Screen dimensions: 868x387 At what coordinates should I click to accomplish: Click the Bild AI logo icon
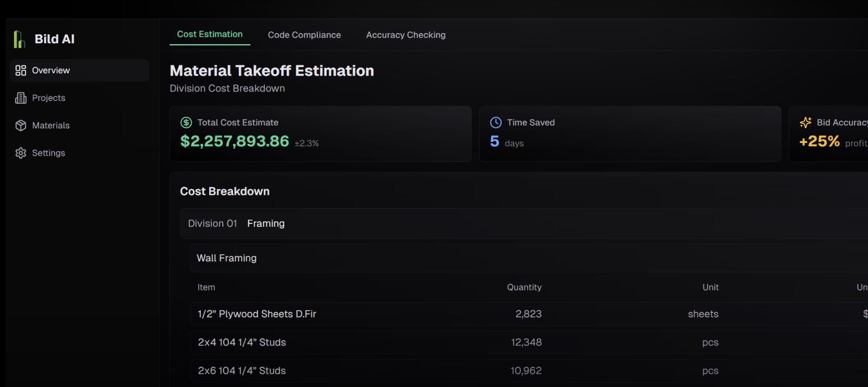coord(19,39)
